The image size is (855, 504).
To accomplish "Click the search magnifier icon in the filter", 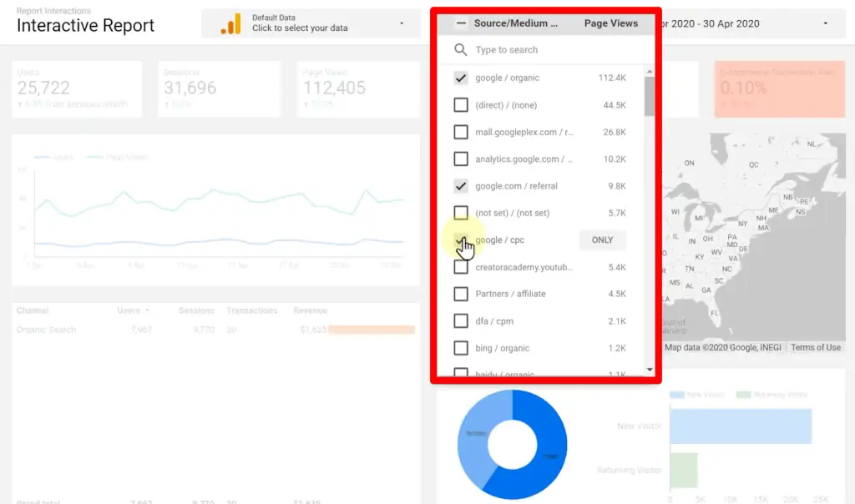I will [x=460, y=50].
